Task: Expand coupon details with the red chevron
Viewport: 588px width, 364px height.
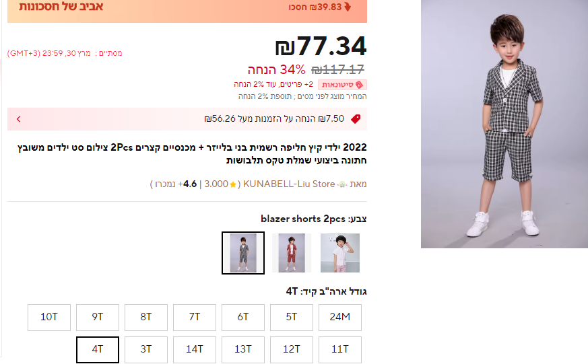Action: (x=18, y=119)
